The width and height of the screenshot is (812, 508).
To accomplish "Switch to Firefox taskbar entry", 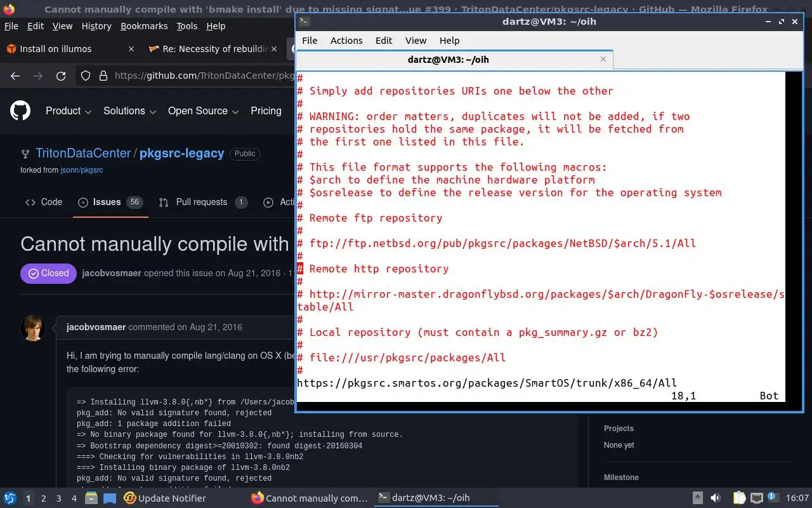I will click(309, 498).
